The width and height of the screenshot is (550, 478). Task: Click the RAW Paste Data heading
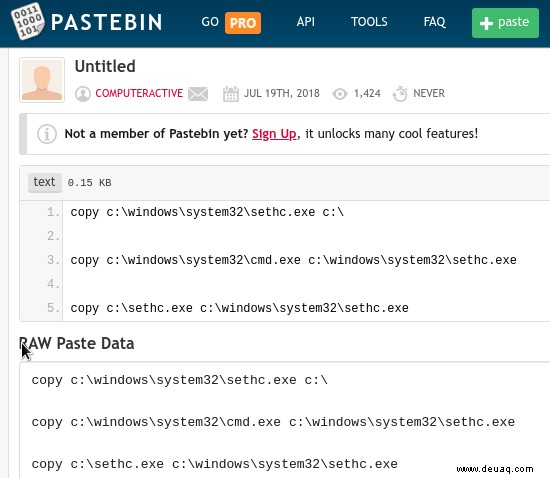pyautogui.click(x=76, y=343)
